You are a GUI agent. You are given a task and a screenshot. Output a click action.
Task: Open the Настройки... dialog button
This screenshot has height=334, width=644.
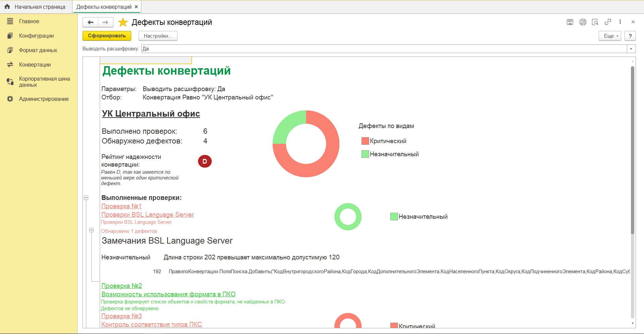point(158,36)
